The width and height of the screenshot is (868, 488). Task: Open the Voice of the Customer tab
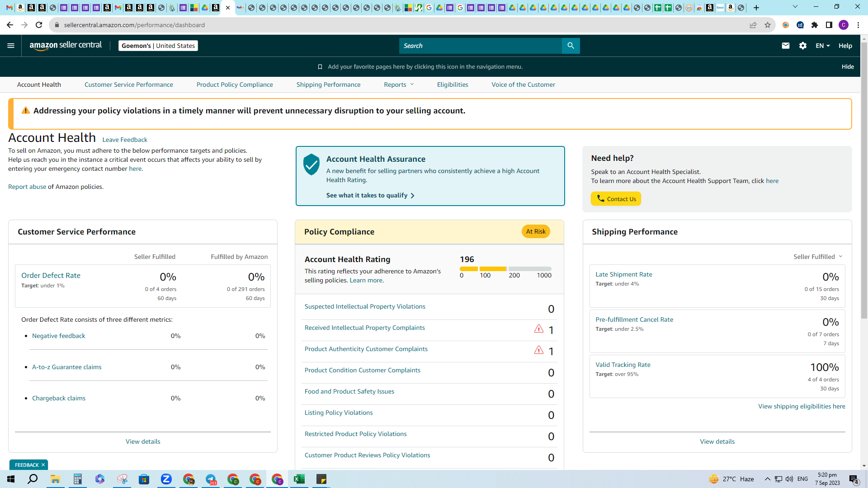[x=524, y=84]
